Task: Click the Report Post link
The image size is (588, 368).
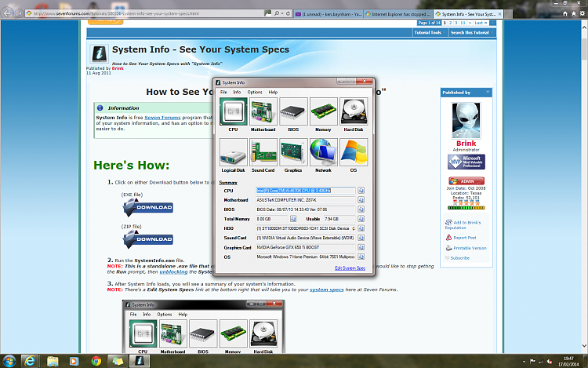Action: (465, 238)
